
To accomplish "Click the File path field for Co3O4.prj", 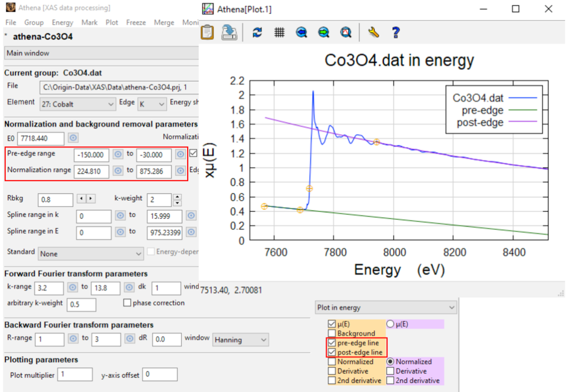I will coord(119,87).
